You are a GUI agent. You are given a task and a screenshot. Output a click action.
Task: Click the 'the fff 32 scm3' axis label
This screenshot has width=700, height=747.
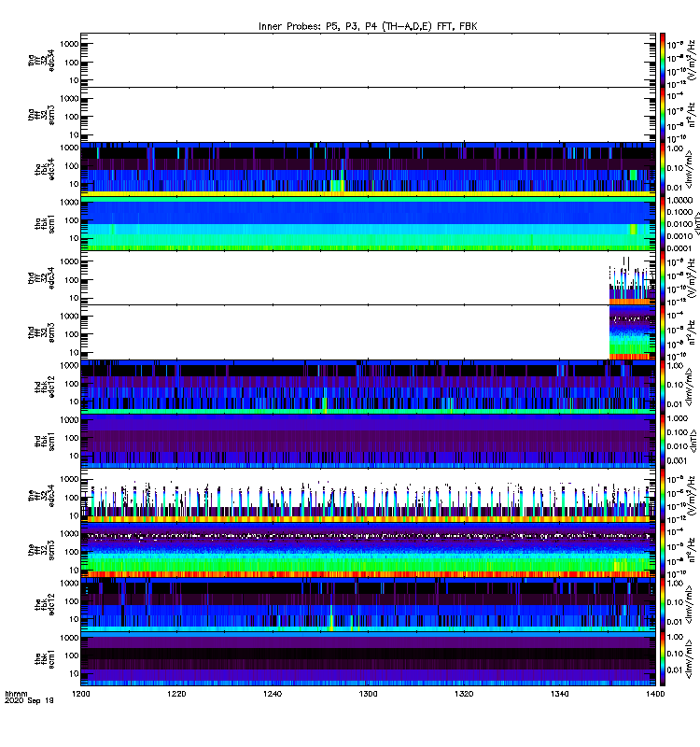tap(41, 550)
